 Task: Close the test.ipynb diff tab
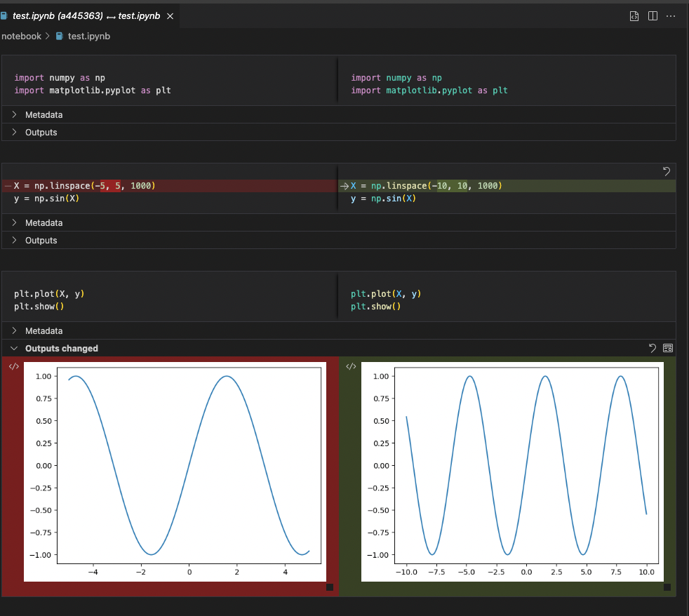tap(169, 15)
